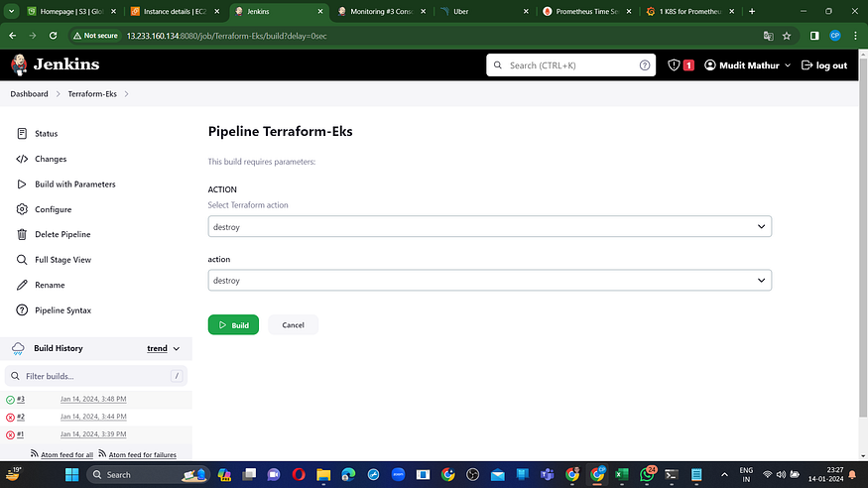Click the filter builds slash shortcut icon
The height and width of the screenshot is (488, 868).
[x=177, y=376]
